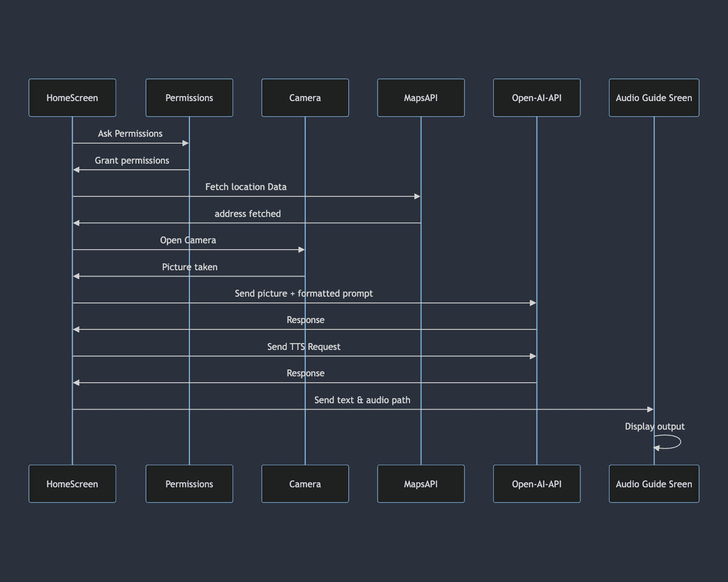Select the 'Send TTS Request' message label

(x=304, y=347)
